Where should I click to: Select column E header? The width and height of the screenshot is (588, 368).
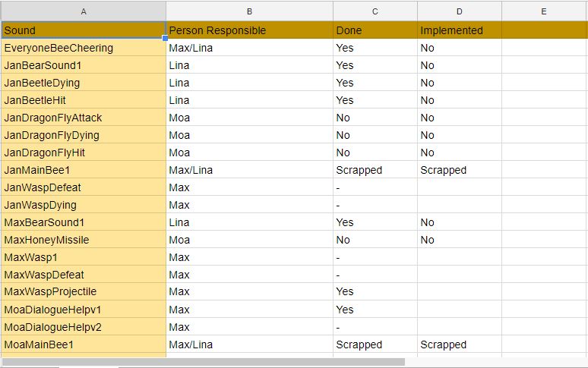544,11
